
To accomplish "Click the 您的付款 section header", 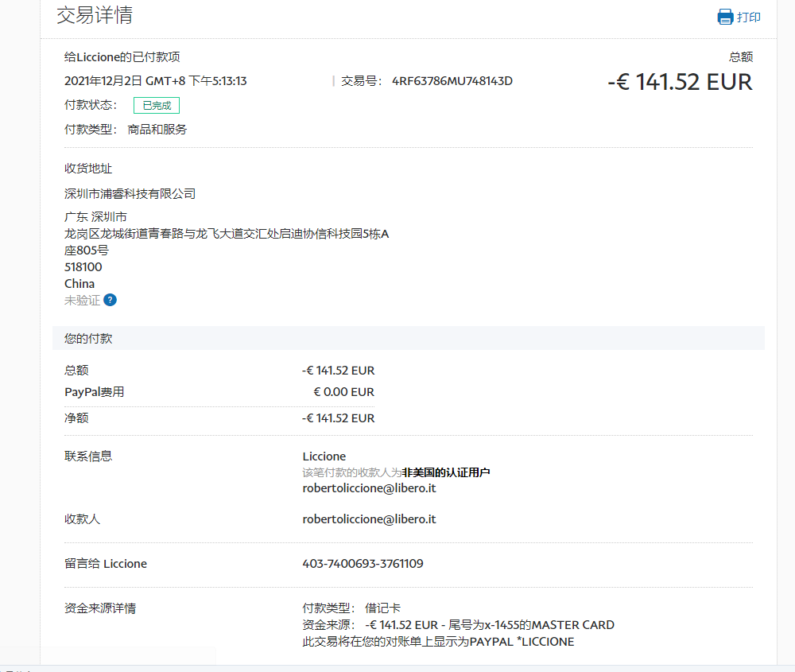I will (x=88, y=338).
